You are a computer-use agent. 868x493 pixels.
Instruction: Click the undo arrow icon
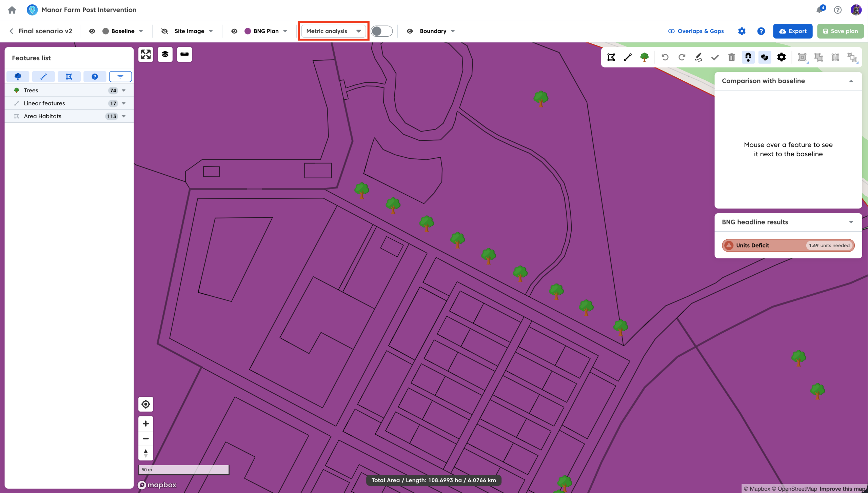tap(665, 57)
